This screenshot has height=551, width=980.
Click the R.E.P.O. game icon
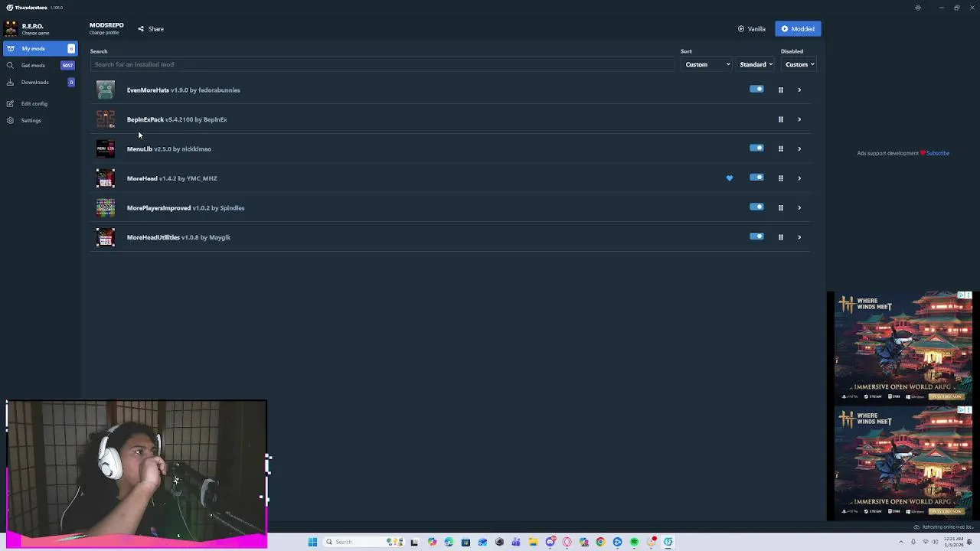[x=11, y=29]
